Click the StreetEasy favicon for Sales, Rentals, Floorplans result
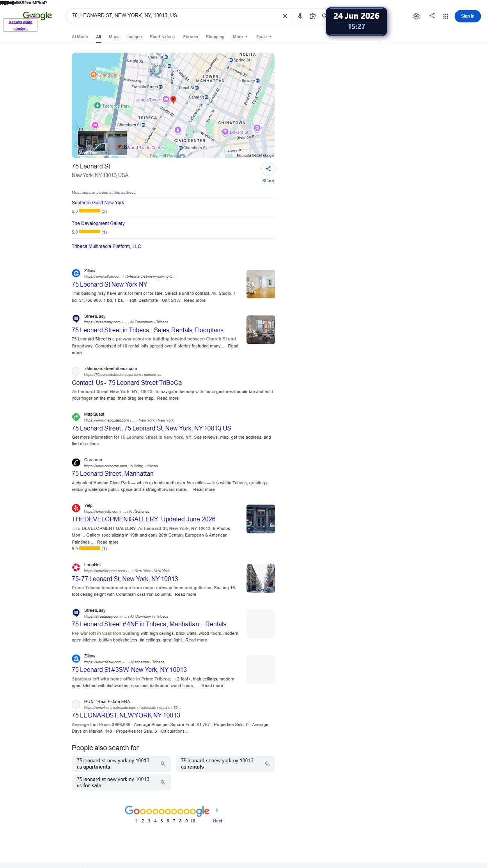 point(76,319)
